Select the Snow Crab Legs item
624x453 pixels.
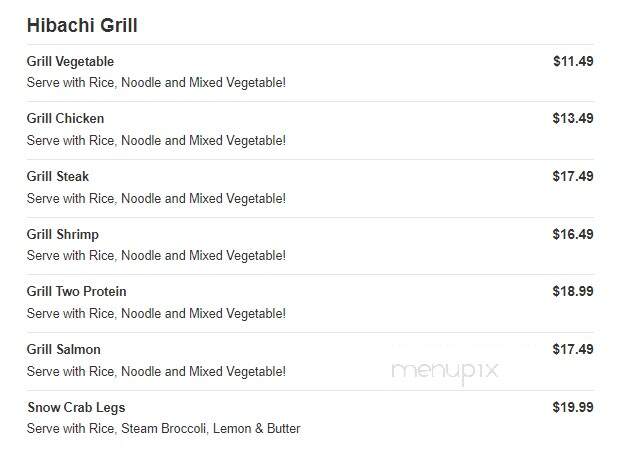tap(76, 408)
